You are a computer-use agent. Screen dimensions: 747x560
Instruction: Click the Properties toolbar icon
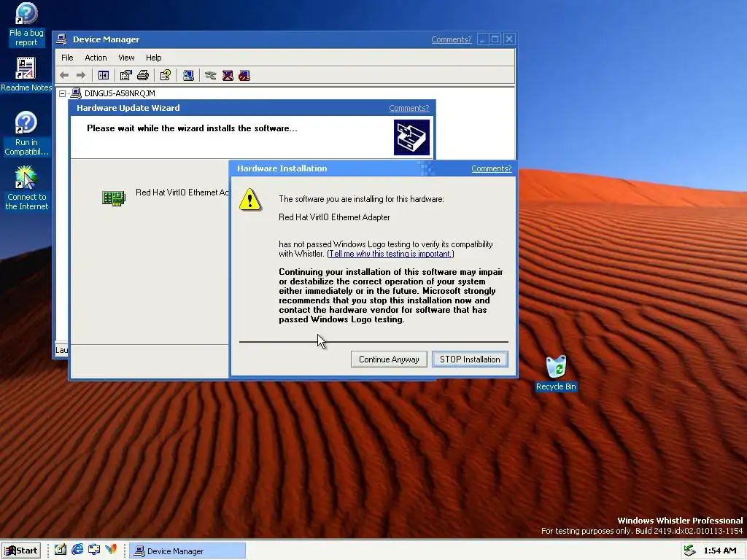coord(125,75)
